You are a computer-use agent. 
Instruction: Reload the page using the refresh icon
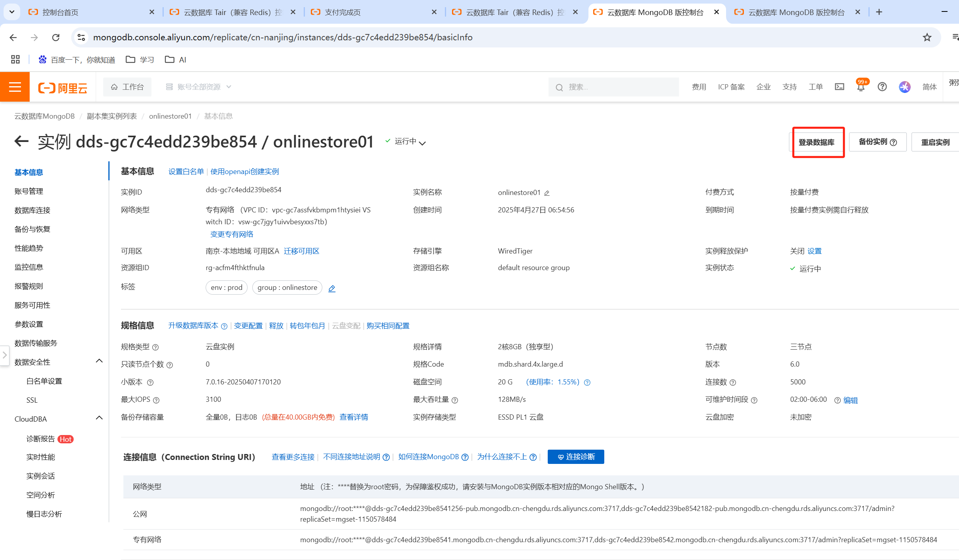(56, 37)
